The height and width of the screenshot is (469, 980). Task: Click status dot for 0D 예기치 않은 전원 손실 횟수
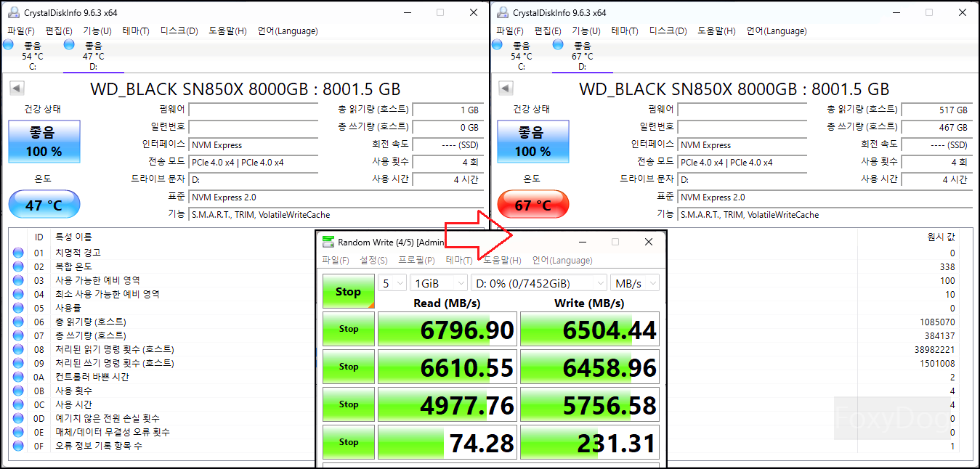18,418
